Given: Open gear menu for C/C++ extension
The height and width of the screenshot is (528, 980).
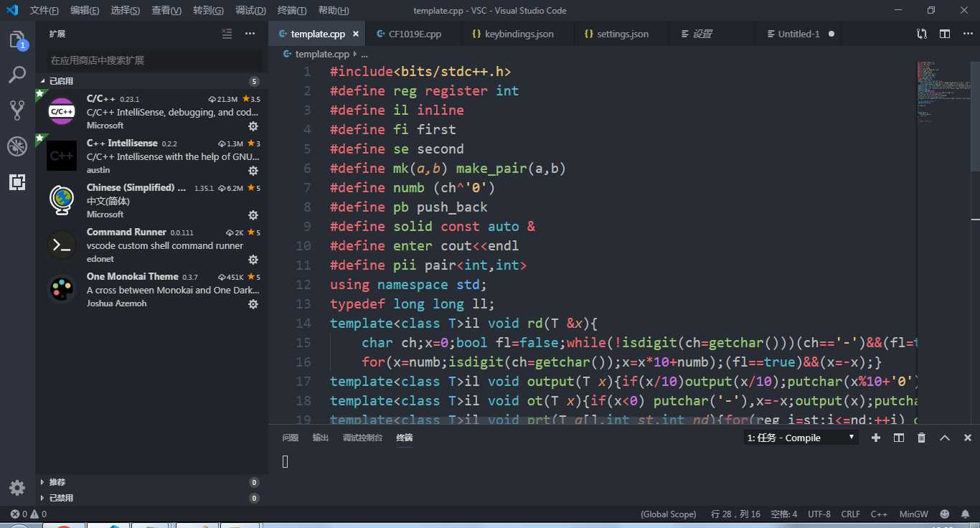Looking at the screenshot, I should (x=253, y=126).
